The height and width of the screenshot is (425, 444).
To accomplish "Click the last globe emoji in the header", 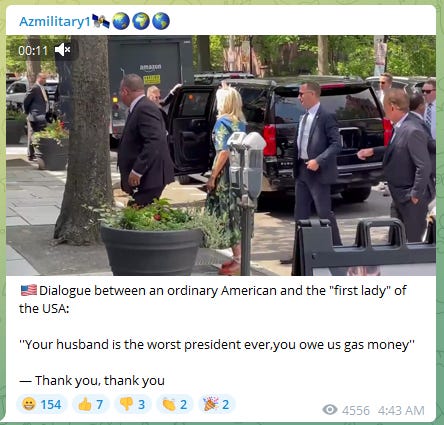I will click(161, 21).
